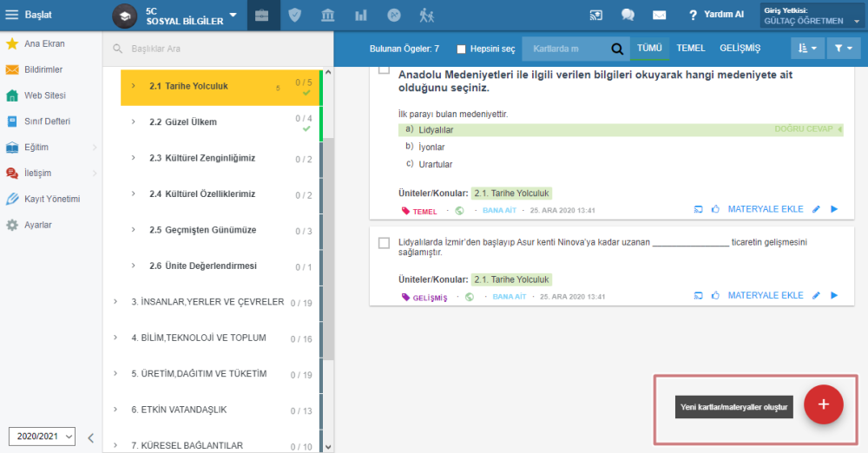Like the İzmir-Ninova fill-in card
868x453 pixels.
[715, 295]
